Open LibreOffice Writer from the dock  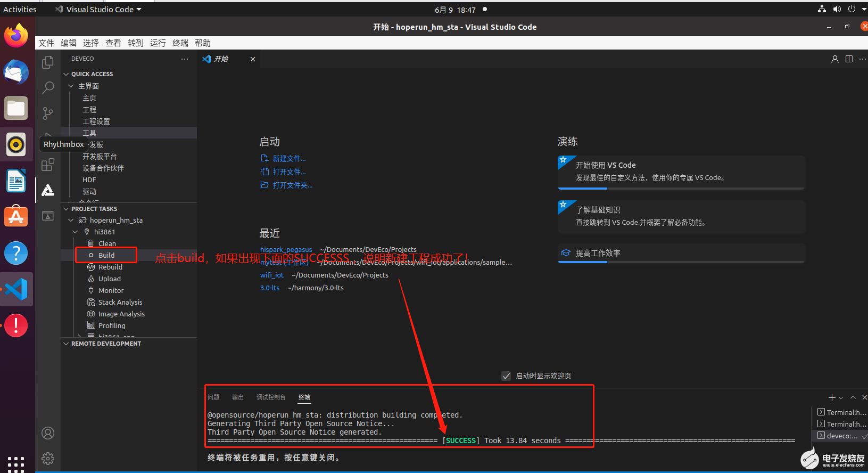[x=16, y=181]
